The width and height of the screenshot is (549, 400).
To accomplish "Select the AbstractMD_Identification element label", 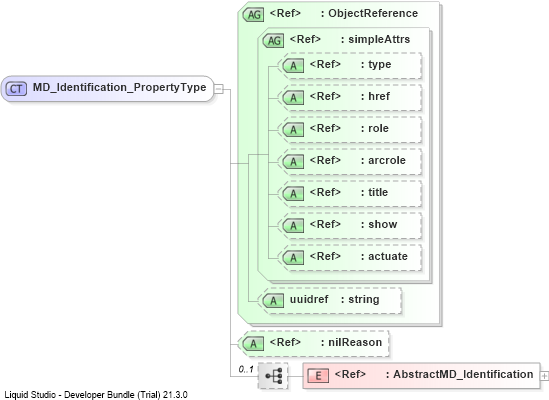I will (x=463, y=374).
